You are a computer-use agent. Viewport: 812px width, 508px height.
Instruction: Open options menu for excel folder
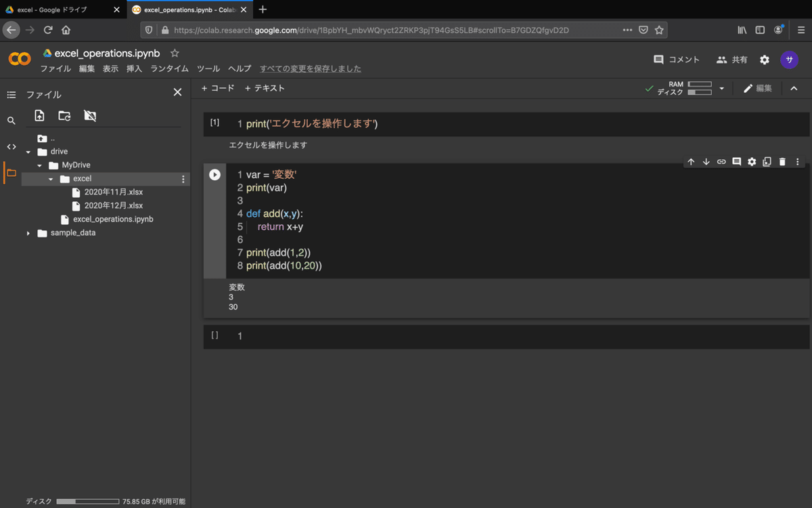183,179
